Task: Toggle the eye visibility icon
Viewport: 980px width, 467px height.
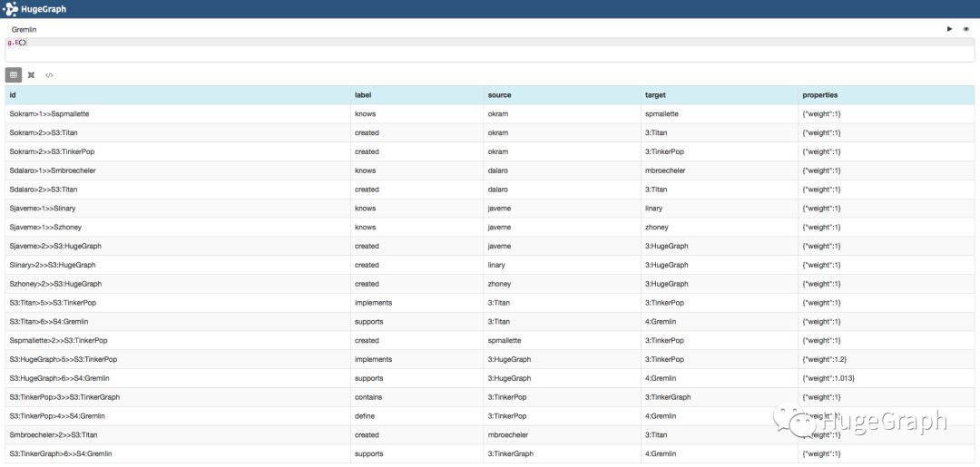Action: (966, 29)
